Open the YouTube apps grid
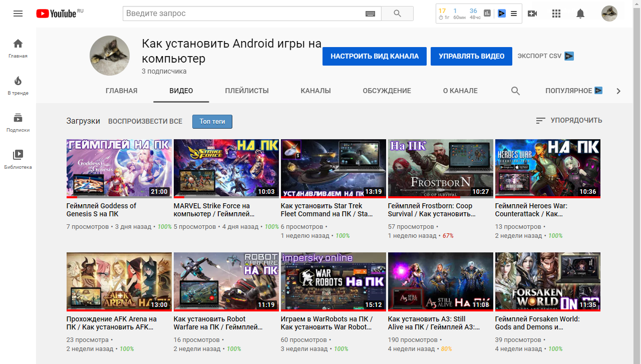Screen dimensions: 641x364 (x=556, y=14)
